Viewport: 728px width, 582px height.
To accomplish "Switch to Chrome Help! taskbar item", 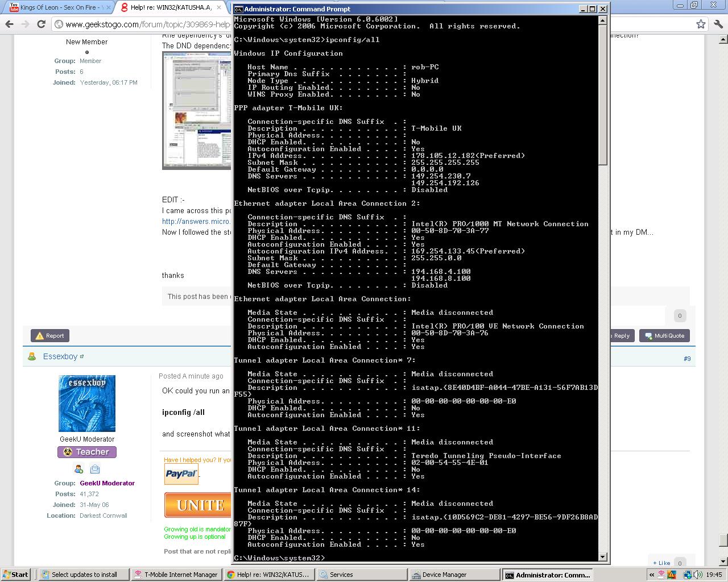I will click(269, 575).
